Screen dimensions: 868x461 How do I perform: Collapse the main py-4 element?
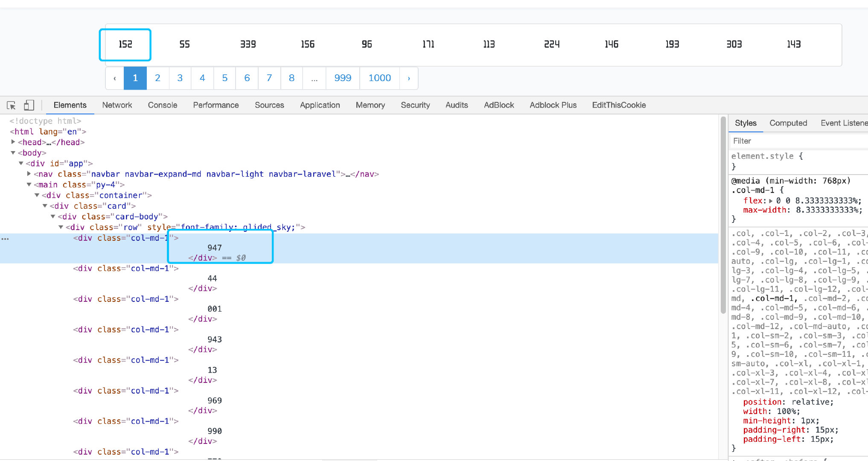click(x=29, y=184)
